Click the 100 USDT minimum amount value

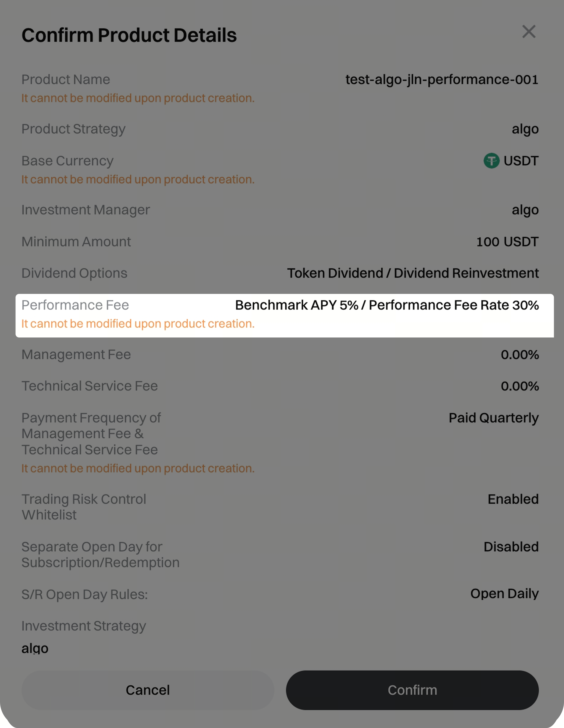pos(507,242)
